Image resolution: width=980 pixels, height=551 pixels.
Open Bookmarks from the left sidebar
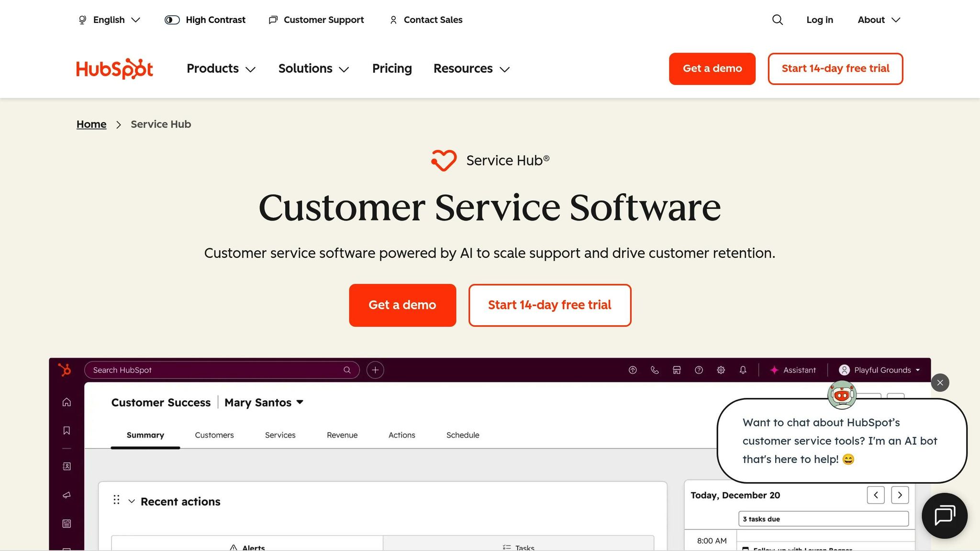pyautogui.click(x=67, y=430)
